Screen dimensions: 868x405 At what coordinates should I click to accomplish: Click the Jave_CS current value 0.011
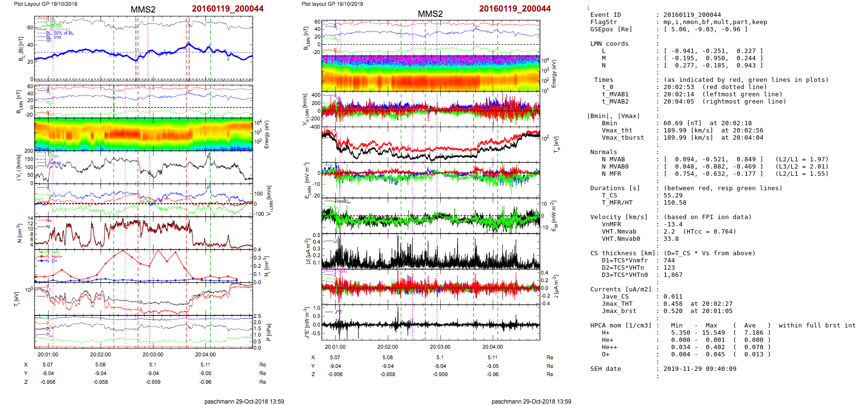click(673, 297)
